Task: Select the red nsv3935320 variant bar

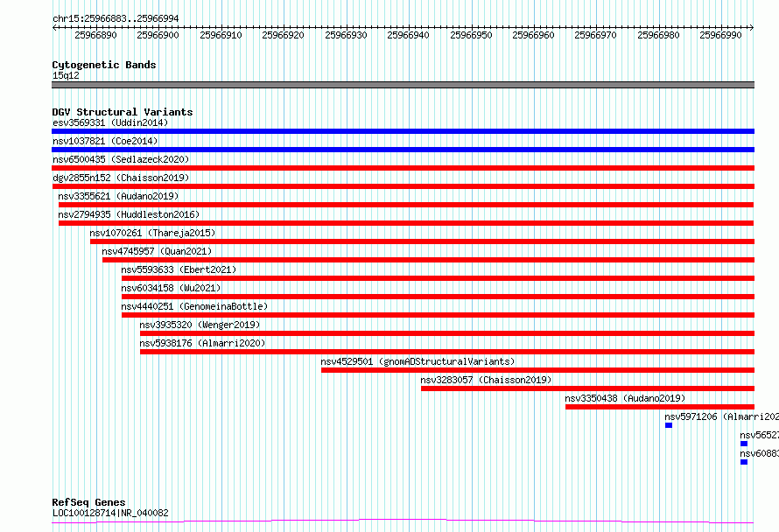Action: [447, 333]
